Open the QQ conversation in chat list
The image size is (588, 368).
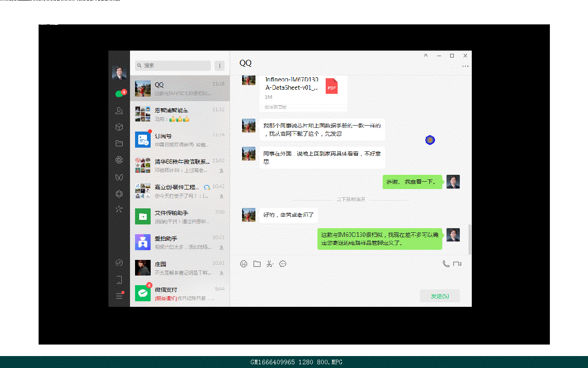pyautogui.click(x=180, y=88)
